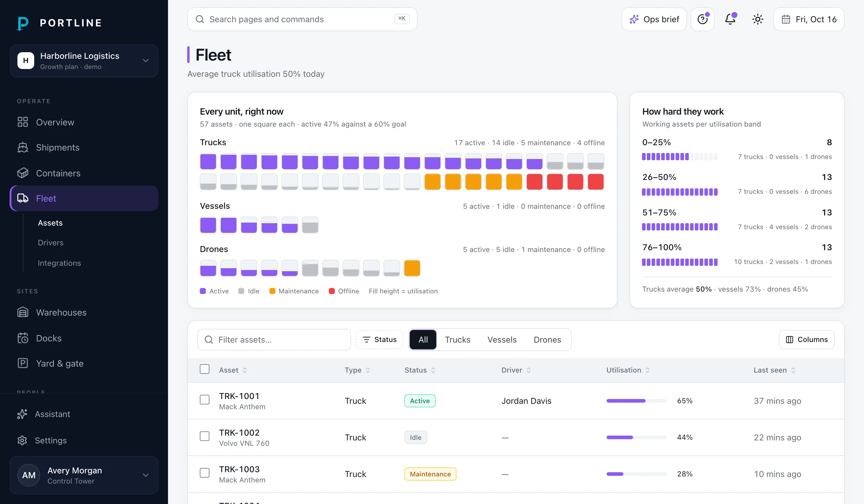This screenshot has height=504, width=864.
Task: Sort by the Last seen column
Action: tap(774, 370)
